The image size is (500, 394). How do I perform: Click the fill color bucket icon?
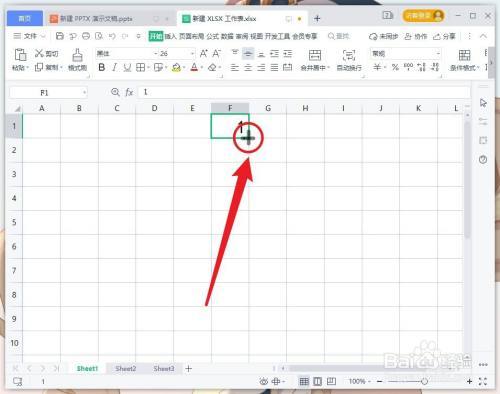(176, 68)
